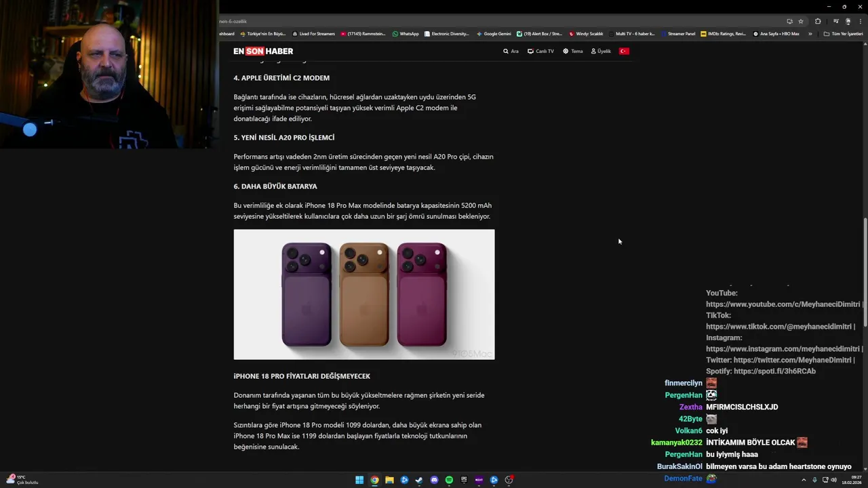The height and width of the screenshot is (488, 868).
Task: Select heading '4. APPLE ÜRETİMİ C2 MODEM'
Action: point(281,78)
